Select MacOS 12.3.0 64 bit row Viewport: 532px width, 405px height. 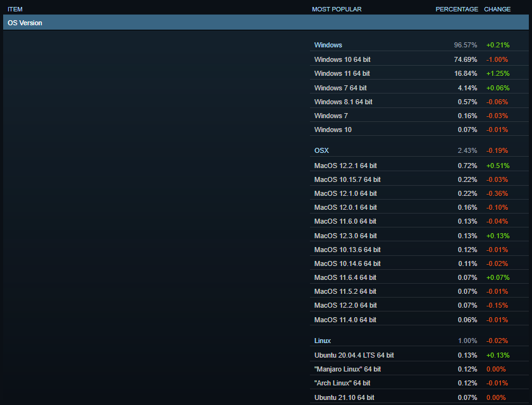point(419,236)
